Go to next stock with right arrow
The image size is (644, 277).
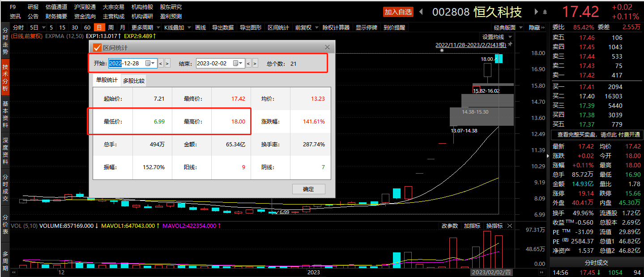(x=536, y=12)
